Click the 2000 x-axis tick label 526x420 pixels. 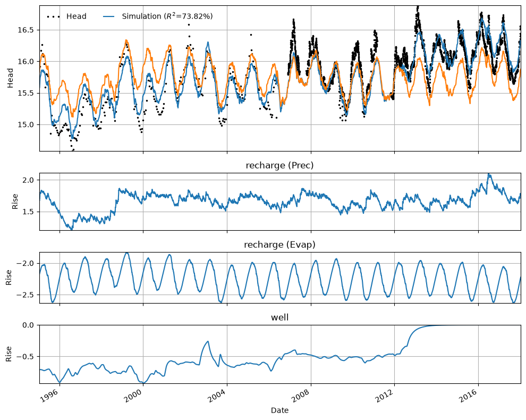pyautogui.click(x=135, y=397)
